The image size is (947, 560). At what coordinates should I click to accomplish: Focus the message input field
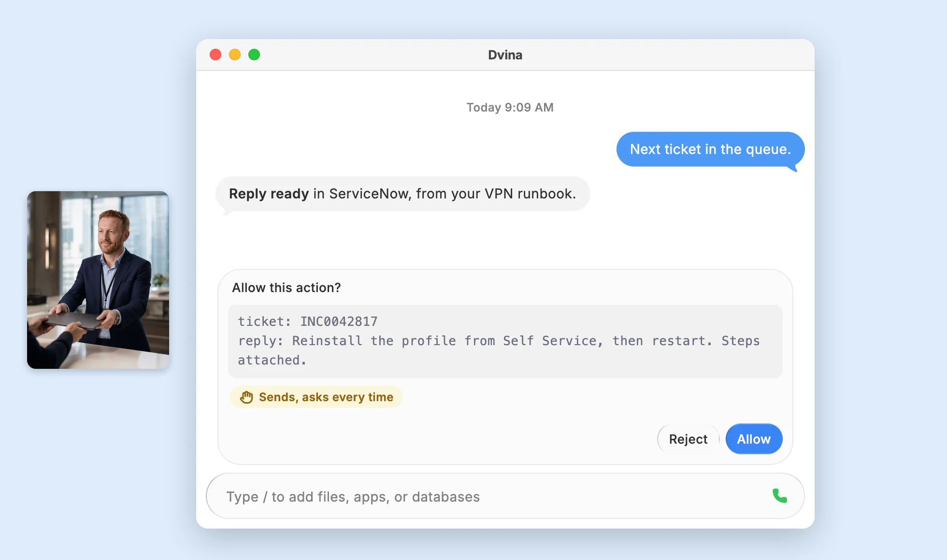coord(505,496)
